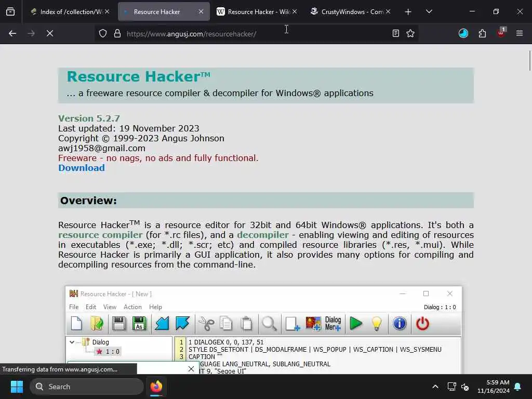The width and height of the screenshot is (532, 399).
Task: Toggle reader view icon in address bar
Action: coord(395,33)
